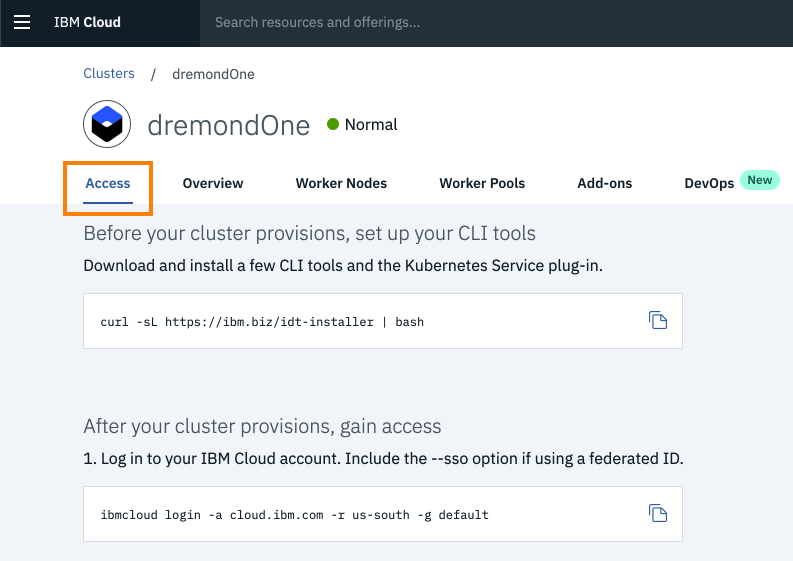Select the Access tab

click(108, 183)
